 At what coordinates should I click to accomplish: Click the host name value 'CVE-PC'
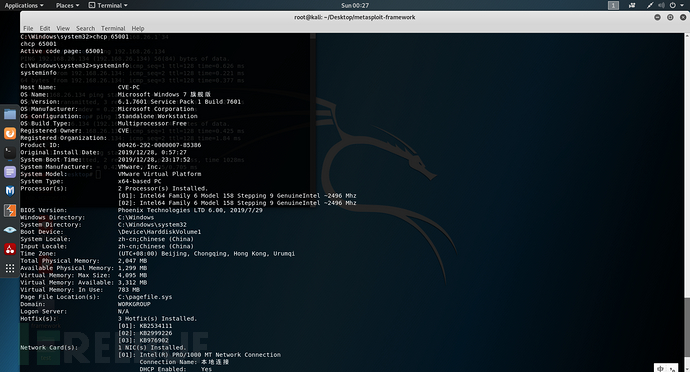coord(128,87)
